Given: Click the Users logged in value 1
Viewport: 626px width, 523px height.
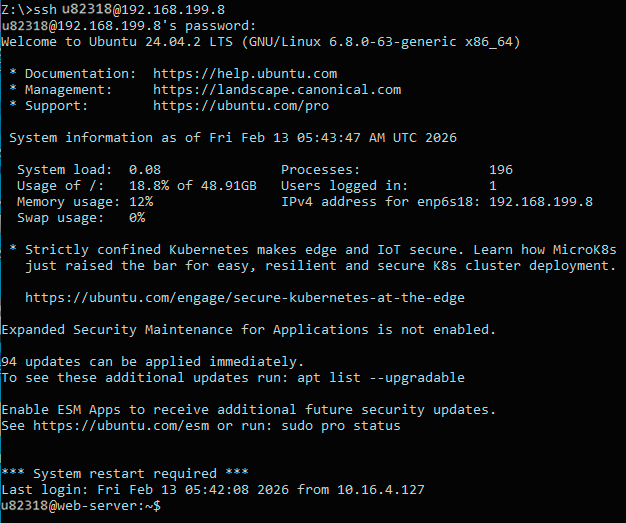Looking at the screenshot, I should point(493,186).
